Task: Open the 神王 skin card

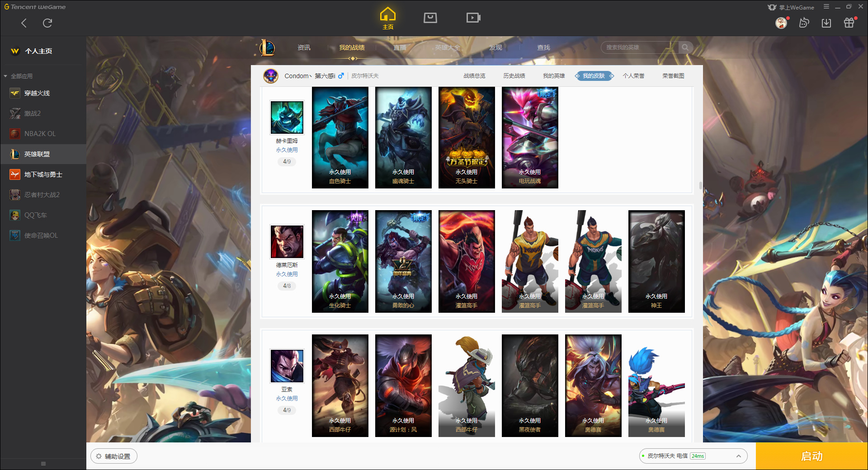Action: tap(656, 261)
